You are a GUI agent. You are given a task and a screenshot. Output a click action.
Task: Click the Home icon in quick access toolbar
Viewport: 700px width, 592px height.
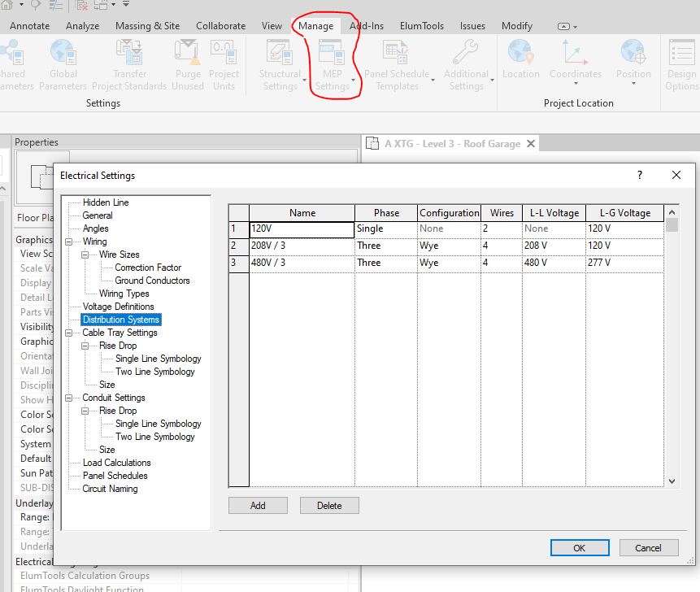8,7
